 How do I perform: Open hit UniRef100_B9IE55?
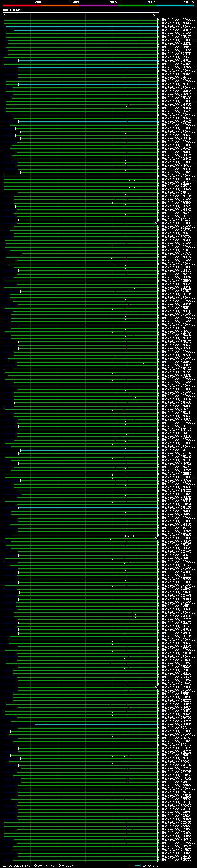tap(177, 54)
